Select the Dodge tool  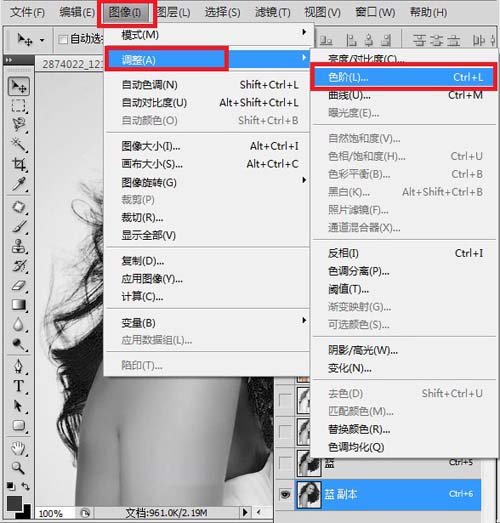tap(19, 344)
